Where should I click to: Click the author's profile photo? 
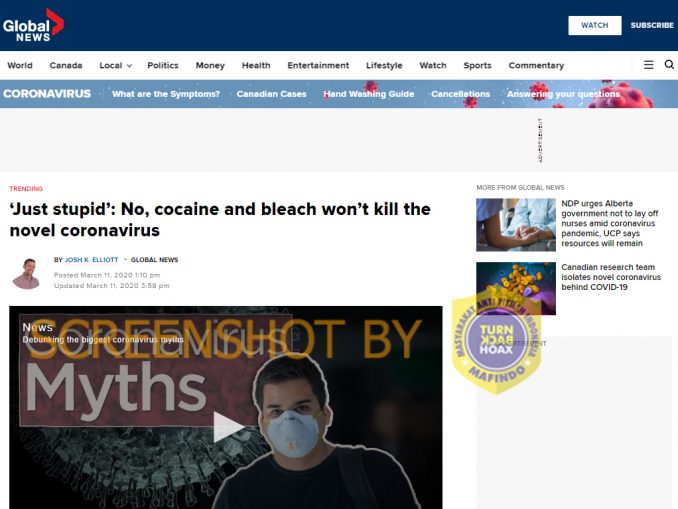click(26, 273)
